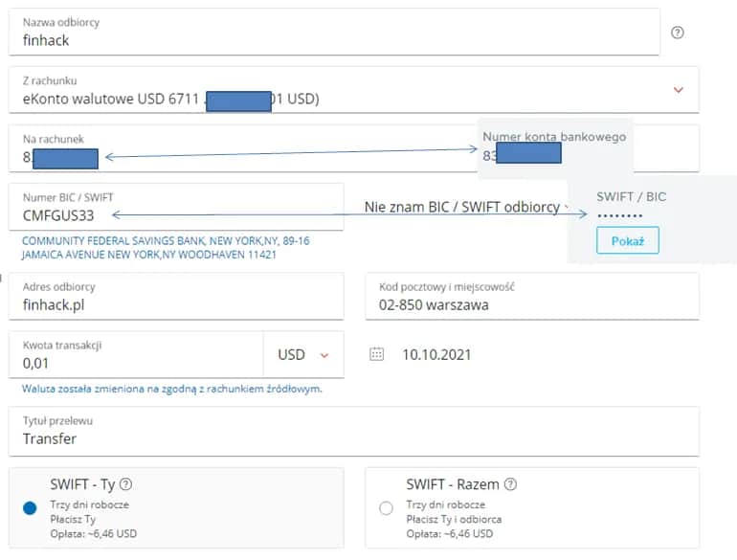Open the calendar date picker icon

click(377, 354)
